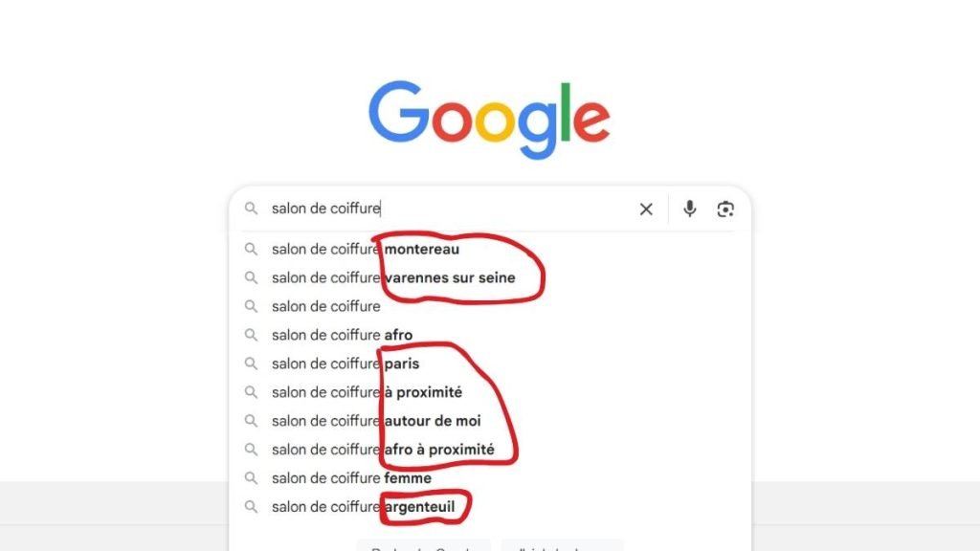This screenshot has height=551, width=980.
Task: Click the magnifier icon beside 'salon de coiffure afro'
Action: [x=251, y=335]
